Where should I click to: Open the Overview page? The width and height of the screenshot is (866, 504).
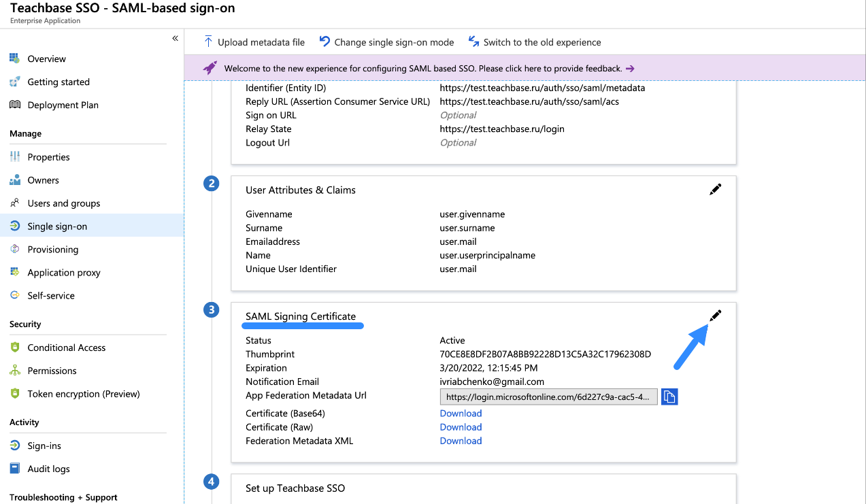click(x=47, y=58)
